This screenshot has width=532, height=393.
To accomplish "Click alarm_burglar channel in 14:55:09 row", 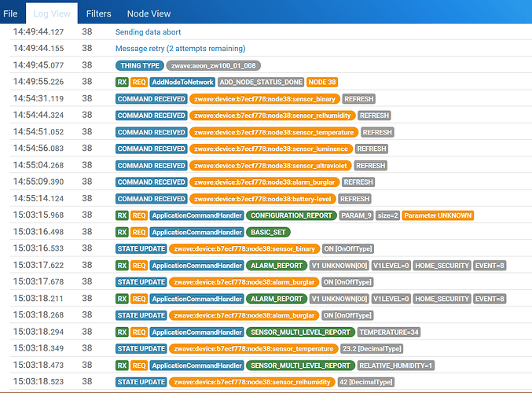I will (264, 182).
